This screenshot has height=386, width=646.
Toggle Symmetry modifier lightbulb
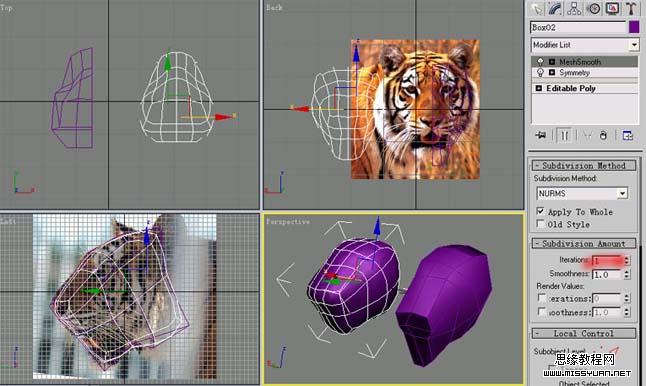(x=540, y=73)
